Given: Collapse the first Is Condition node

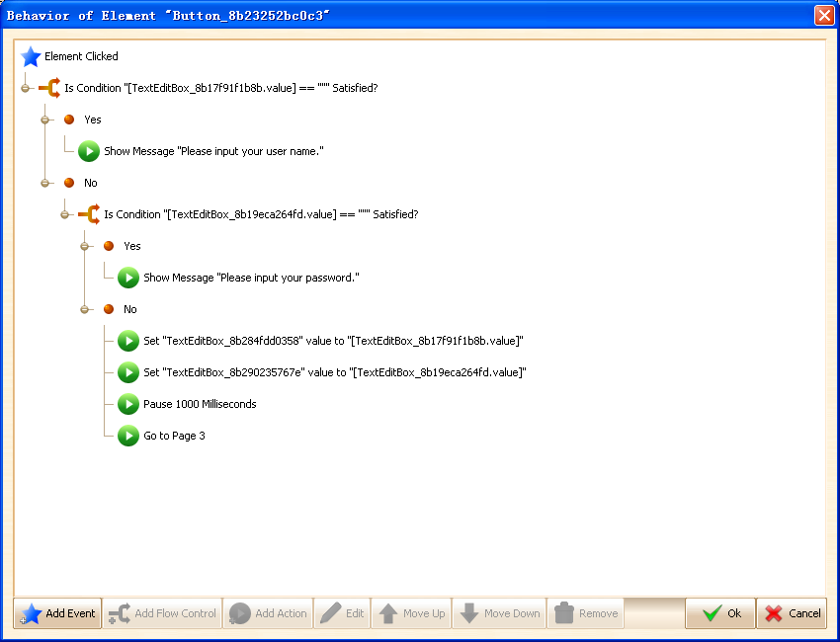Looking at the screenshot, I should [26, 88].
